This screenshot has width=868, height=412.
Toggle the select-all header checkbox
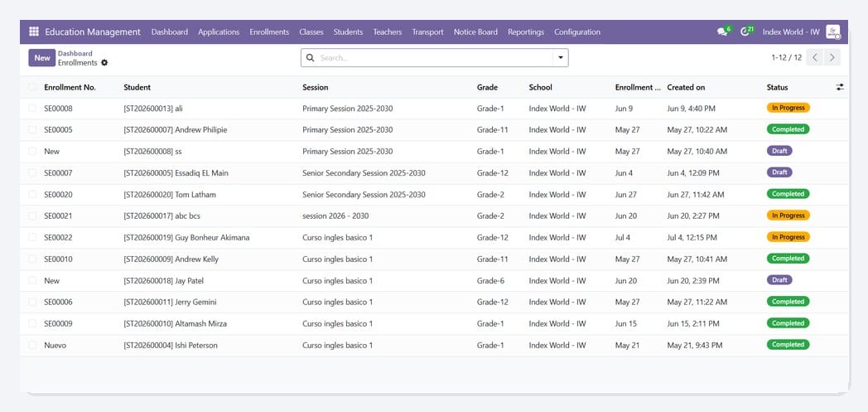tap(32, 87)
